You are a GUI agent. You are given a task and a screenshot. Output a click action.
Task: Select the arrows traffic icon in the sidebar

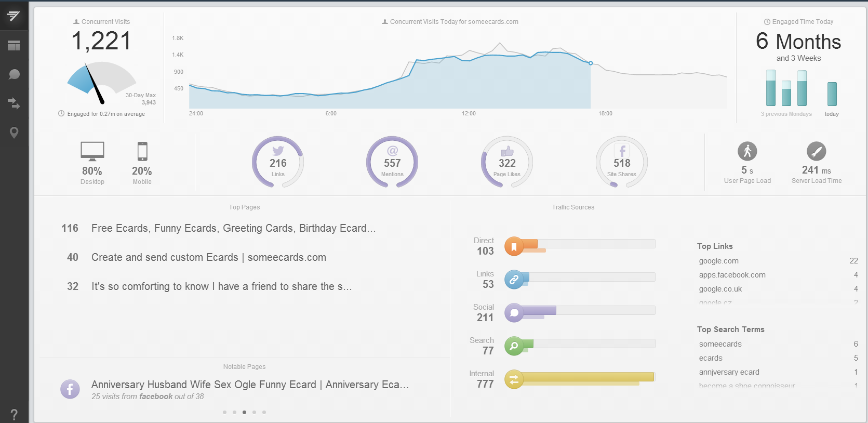[14, 103]
